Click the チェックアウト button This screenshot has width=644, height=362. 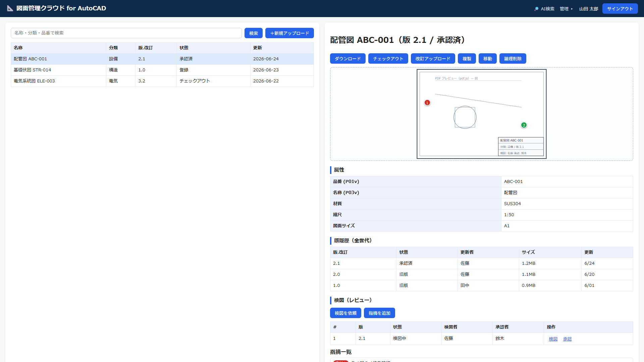point(388,59)
